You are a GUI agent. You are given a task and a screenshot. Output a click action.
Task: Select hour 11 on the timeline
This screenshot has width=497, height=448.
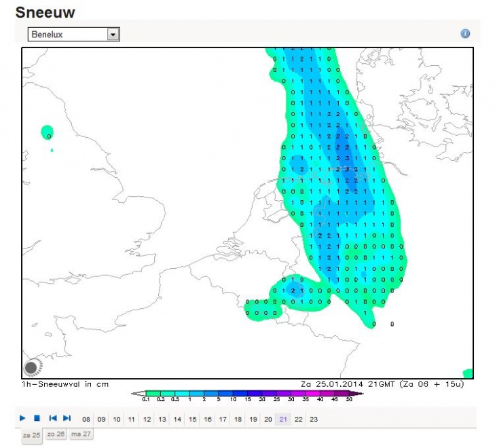pyautogui.click(x=132, y=419)
